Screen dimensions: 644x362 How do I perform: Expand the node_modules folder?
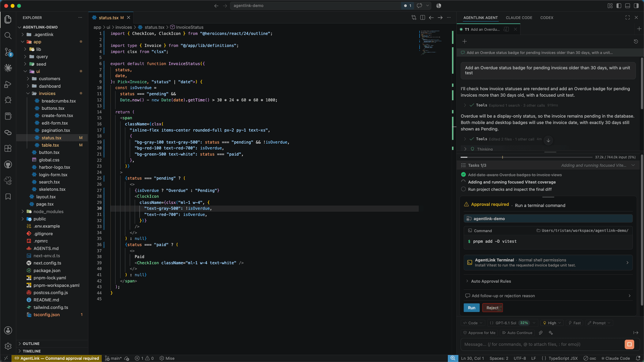click(x=48, y=211)
